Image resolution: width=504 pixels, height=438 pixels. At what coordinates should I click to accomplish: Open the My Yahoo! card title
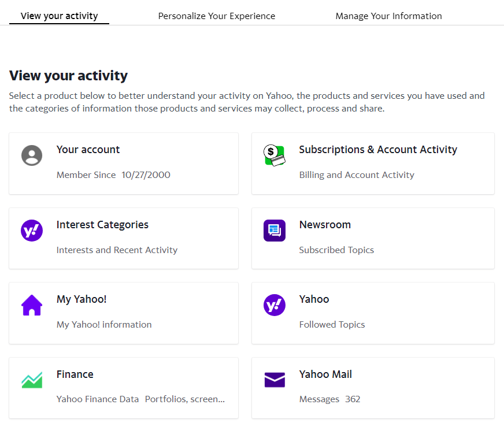click(x=81, y=299)
